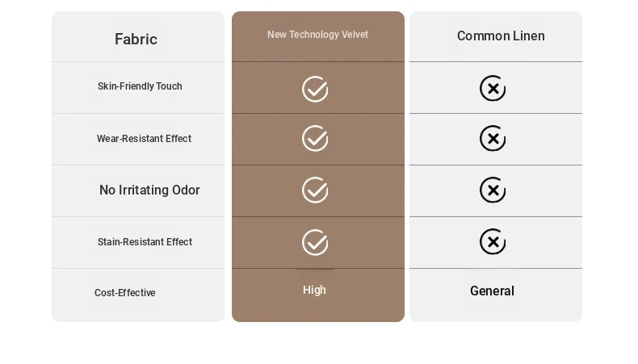Image resolution: width=638 pixels, height=364 pixels.
Task: Click the Wear-Resistant Effect row label
Action: tap(144, 139)
